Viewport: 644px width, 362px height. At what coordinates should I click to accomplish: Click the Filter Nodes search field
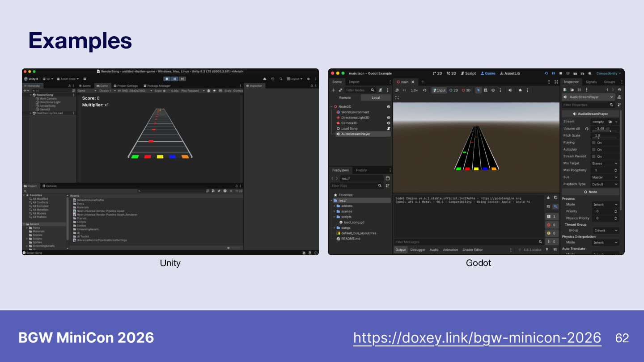tap(360, 90)
